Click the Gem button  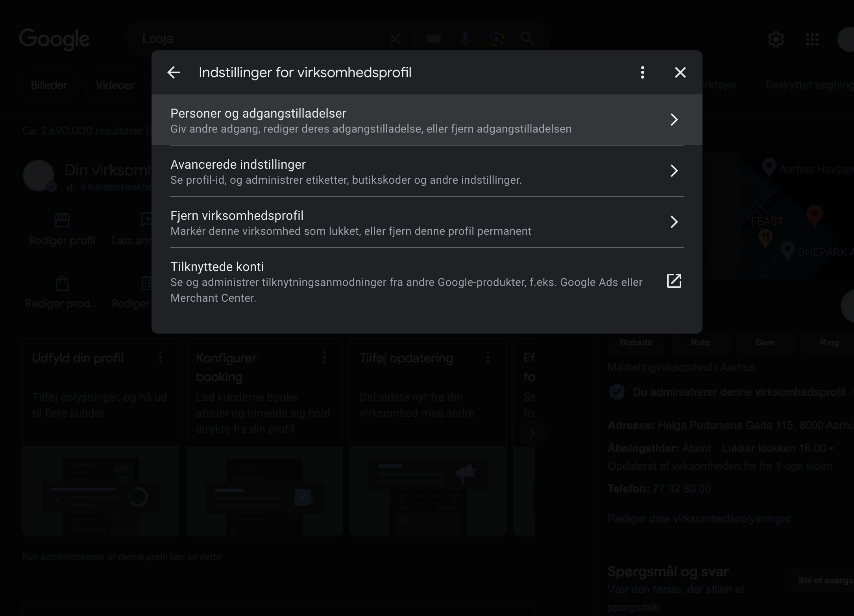tap(765, 343)
